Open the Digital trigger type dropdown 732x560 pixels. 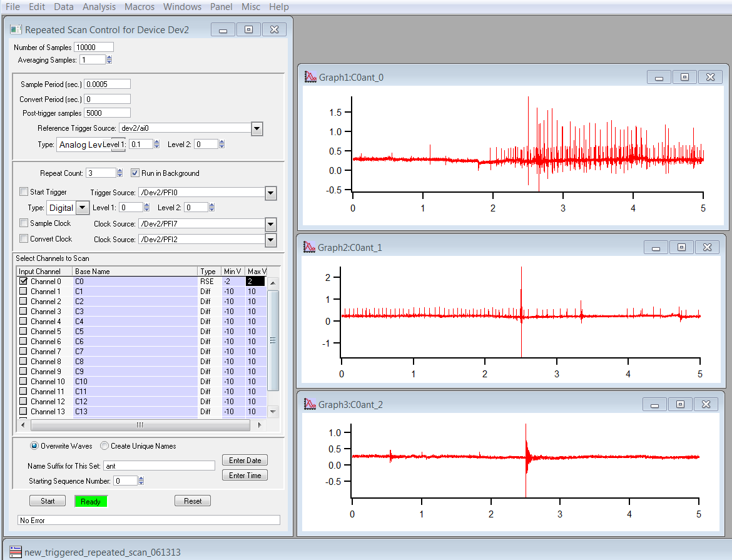tap(83, 208)
